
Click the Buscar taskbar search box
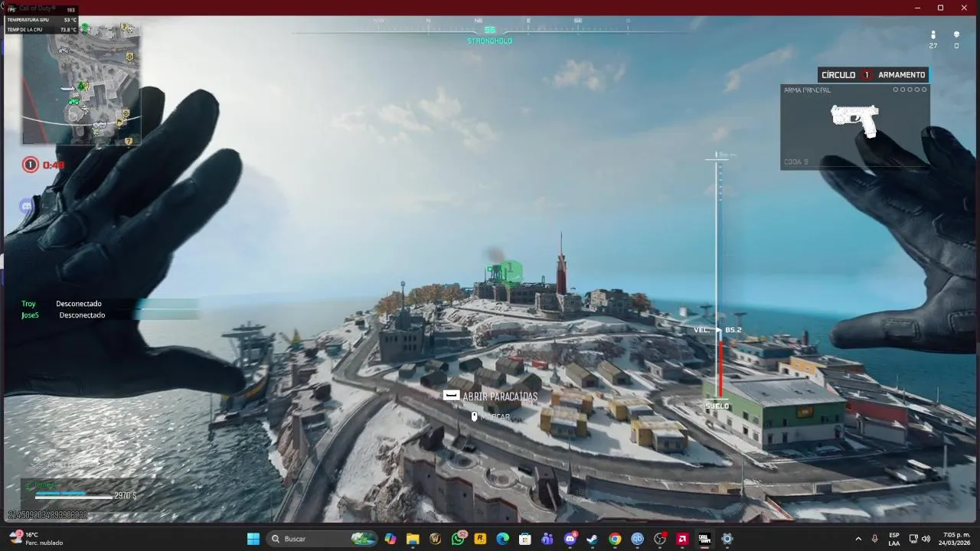point(322,539)
